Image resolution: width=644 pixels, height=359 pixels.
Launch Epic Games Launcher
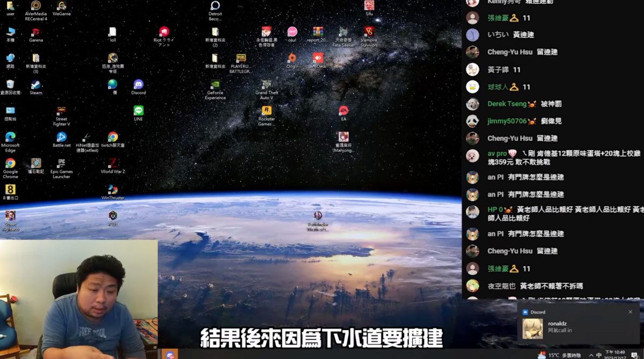pyautogui.click(x=62, y=168)
